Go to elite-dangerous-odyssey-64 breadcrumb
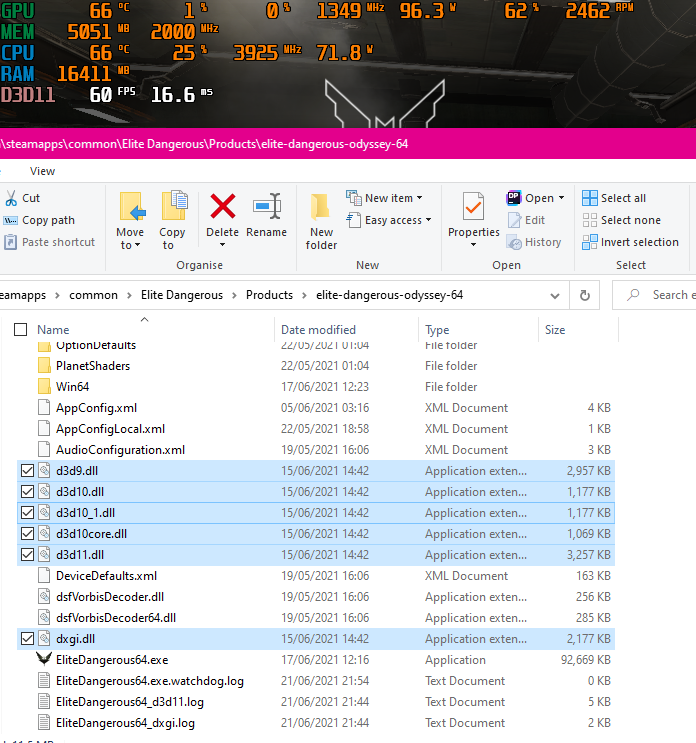The height and width of the screenshot is (743, 696). pyautogui.click(x=389, y=295)
